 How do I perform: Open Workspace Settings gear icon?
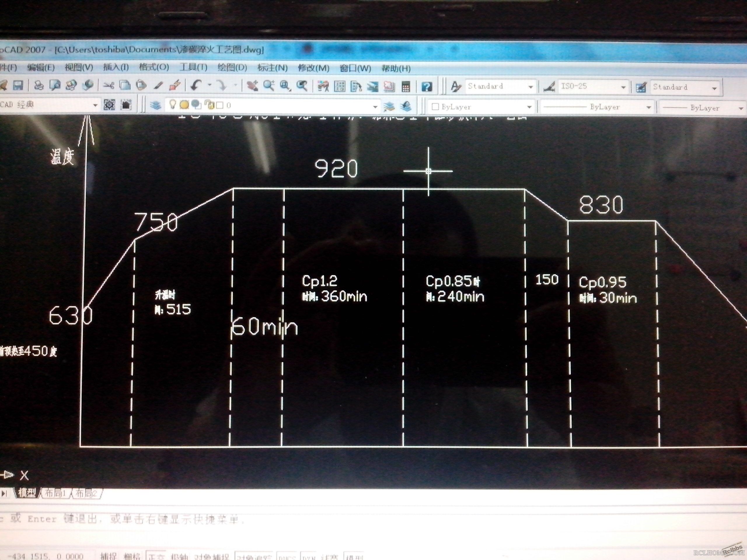point(109,105)
